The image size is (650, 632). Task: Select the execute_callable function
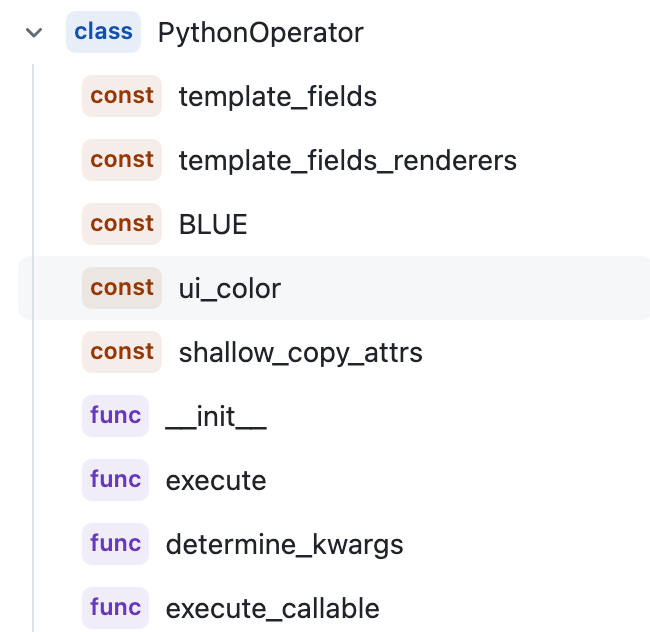click(x=272, y=609)
